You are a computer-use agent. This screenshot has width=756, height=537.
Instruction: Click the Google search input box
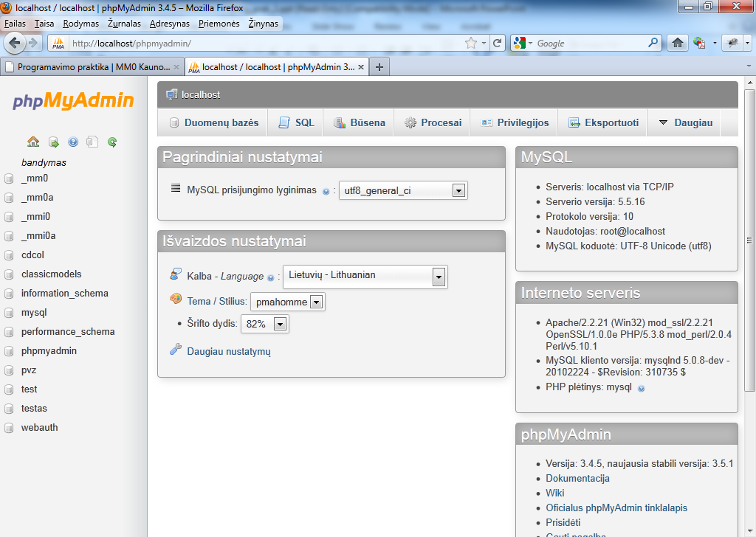[591, 44]
